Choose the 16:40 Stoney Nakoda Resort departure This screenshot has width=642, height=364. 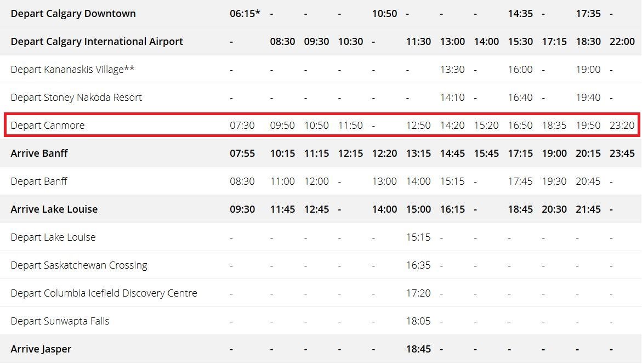click(x=520, y=98)
